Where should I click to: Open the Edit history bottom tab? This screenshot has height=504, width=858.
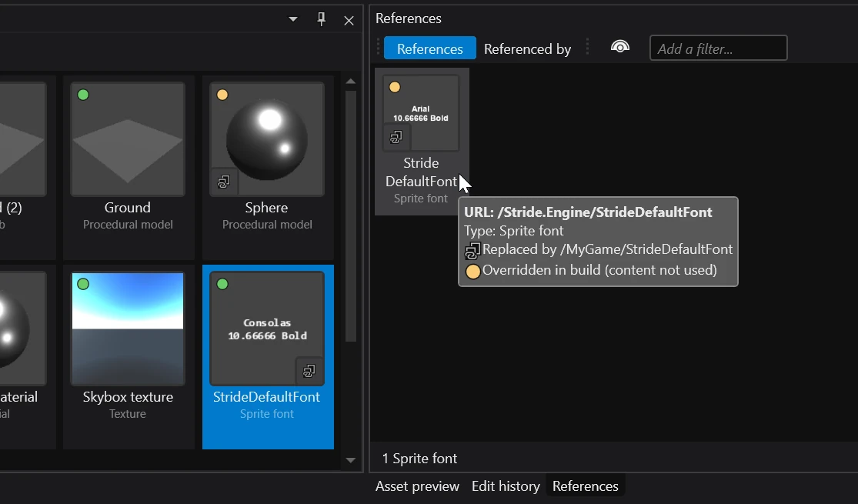click(x=506, y=486)
